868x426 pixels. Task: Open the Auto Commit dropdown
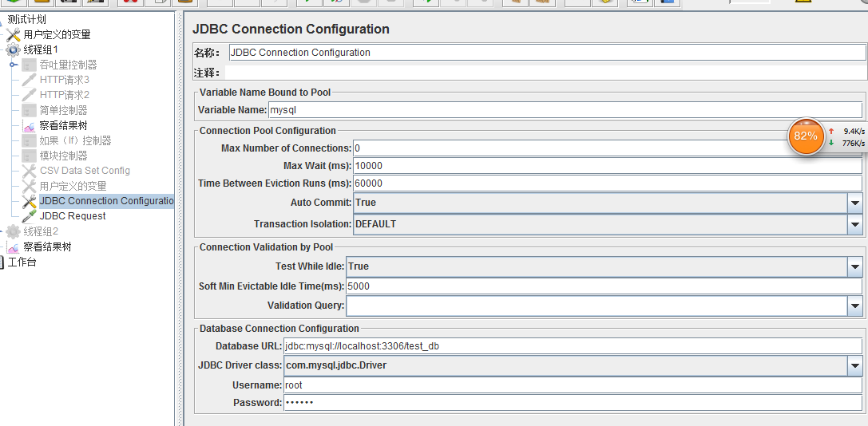click(x=854, y=203)
